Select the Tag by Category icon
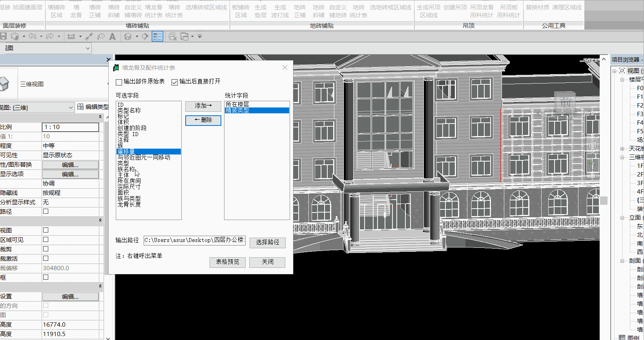 point(101,36)
